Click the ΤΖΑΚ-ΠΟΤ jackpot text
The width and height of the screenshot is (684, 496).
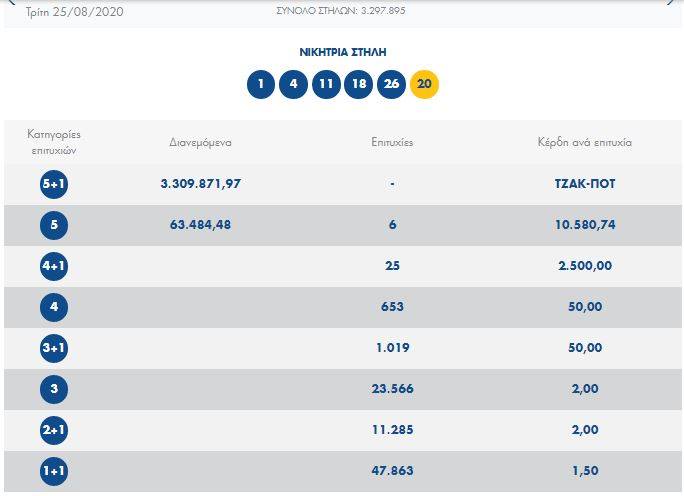pos(585,184)
